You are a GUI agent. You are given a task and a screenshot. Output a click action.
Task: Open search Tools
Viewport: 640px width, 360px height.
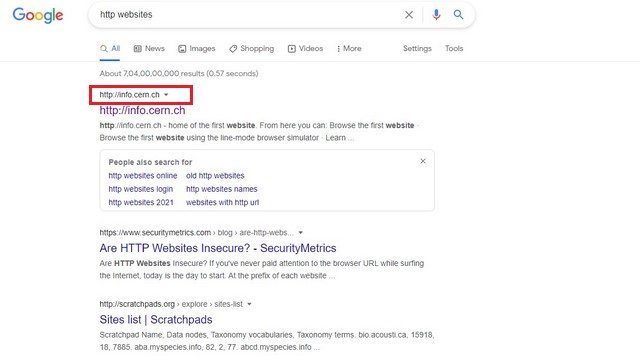coord(454,49)
